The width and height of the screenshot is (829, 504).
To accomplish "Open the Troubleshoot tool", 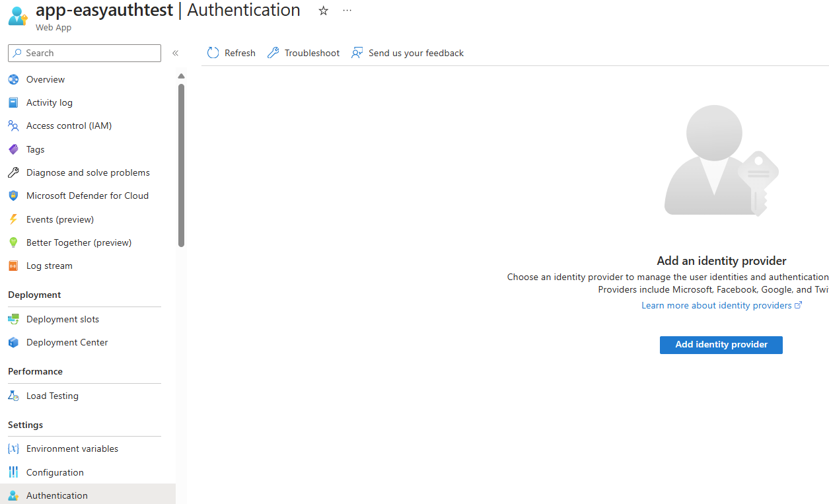I will click(303, 53).
